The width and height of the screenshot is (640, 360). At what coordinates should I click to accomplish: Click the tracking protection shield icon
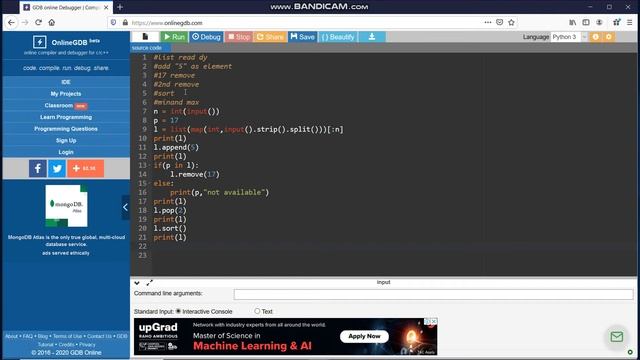pos(113,23)
